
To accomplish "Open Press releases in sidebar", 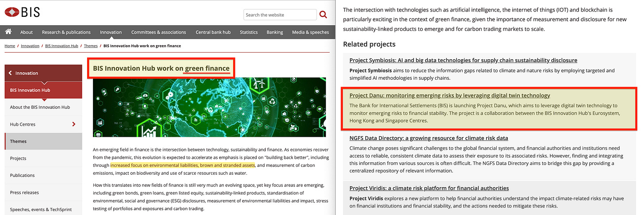I will point(43,192).
